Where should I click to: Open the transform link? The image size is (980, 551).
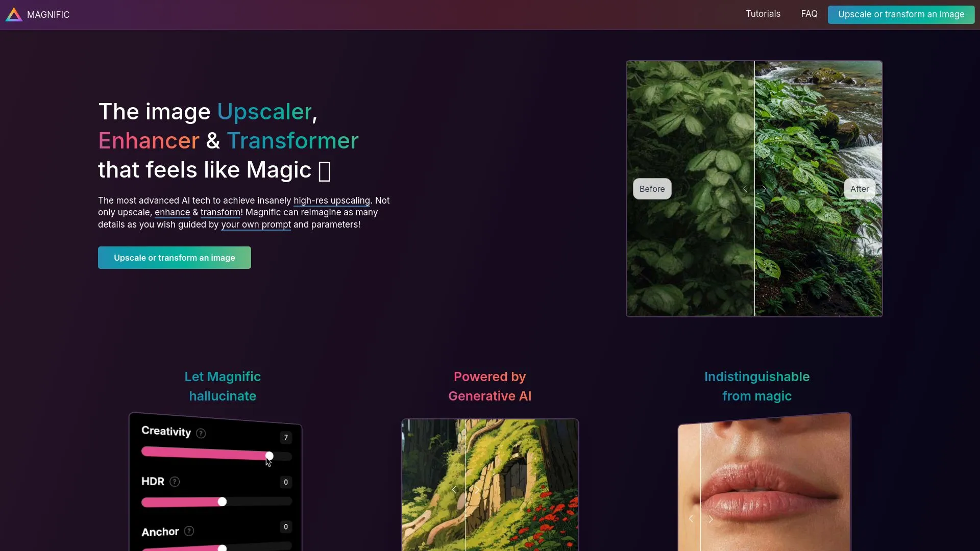click(219, 213)
